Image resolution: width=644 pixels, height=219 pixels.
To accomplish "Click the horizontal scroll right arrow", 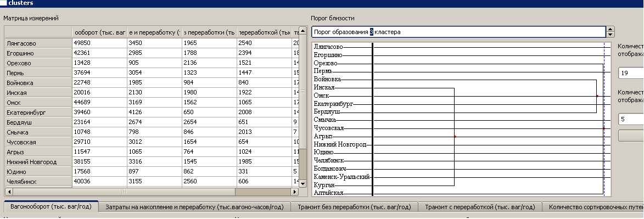I will [x=294, y=192].
